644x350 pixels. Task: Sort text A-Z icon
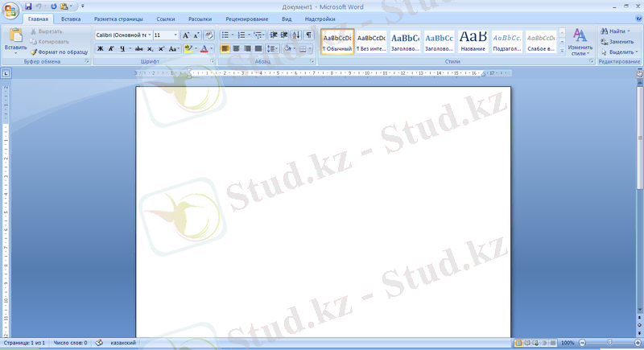click(296, 35)
